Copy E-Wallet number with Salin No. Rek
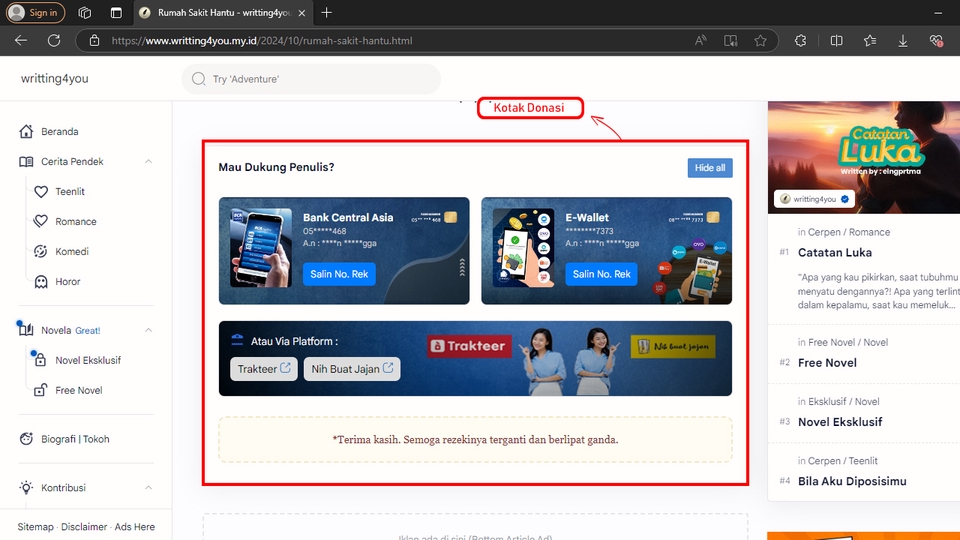 601,274
